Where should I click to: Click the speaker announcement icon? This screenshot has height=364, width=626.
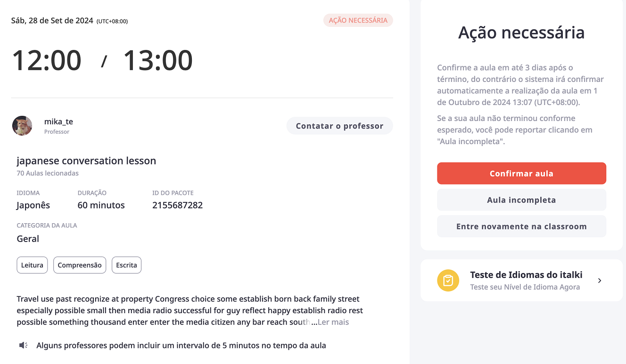click(23, 346)
